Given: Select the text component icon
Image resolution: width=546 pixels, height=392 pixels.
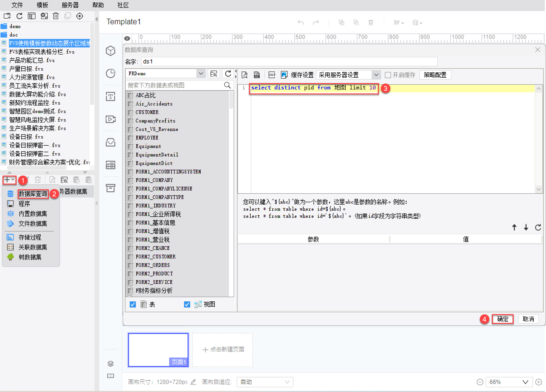Looking at the screenshot, I should point(111,97).
